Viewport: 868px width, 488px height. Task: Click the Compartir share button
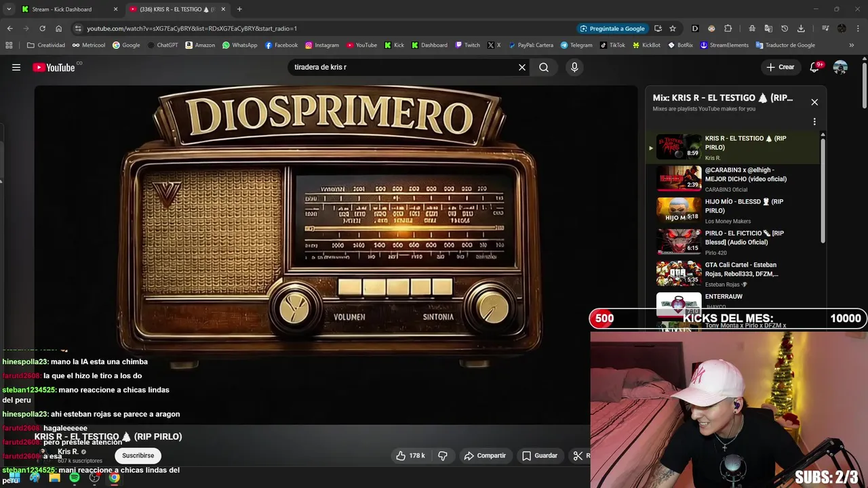485,455
